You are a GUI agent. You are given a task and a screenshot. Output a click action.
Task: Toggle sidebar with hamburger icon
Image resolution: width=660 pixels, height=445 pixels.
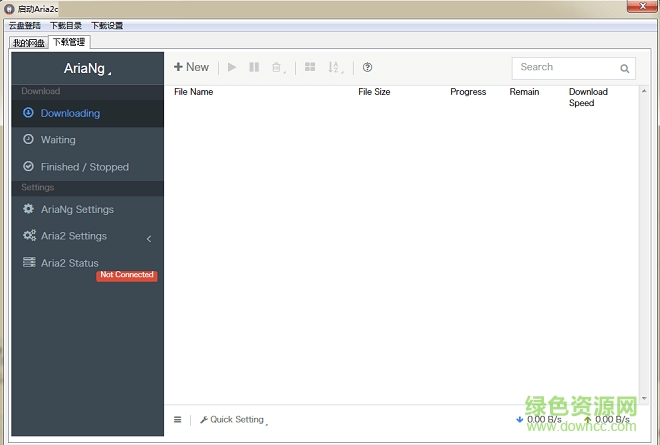pyautogui.click(x=178, y=419)
